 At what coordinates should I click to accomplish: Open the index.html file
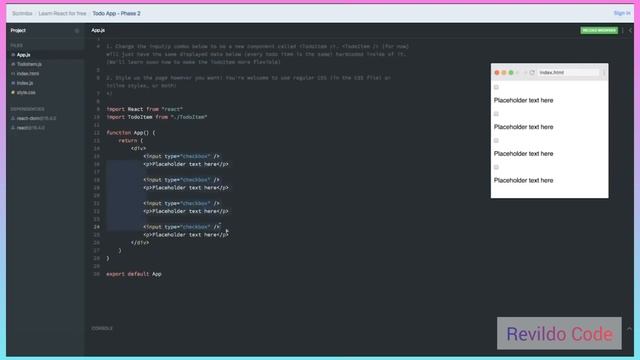pos(28,73)
